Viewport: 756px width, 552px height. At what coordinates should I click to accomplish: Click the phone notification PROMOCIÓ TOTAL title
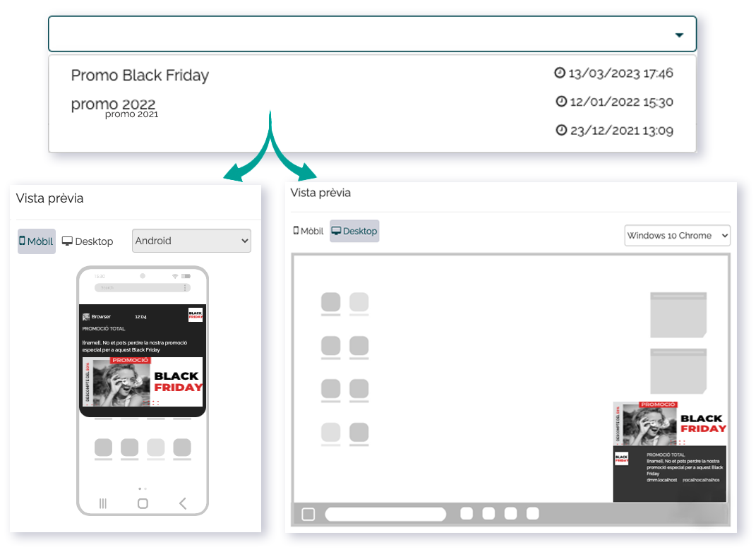tap(104, 328)
